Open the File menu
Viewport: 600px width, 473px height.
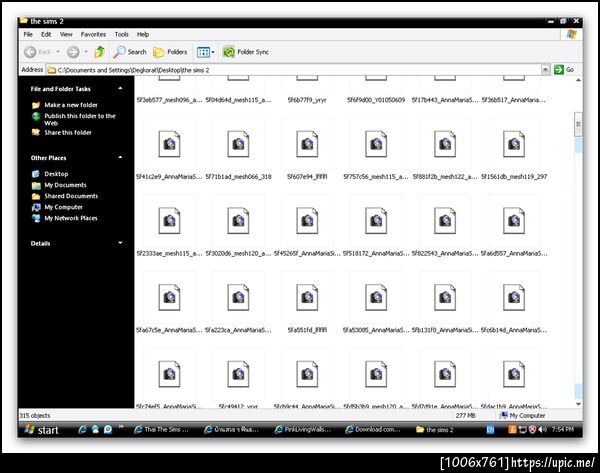coord(28,34)
